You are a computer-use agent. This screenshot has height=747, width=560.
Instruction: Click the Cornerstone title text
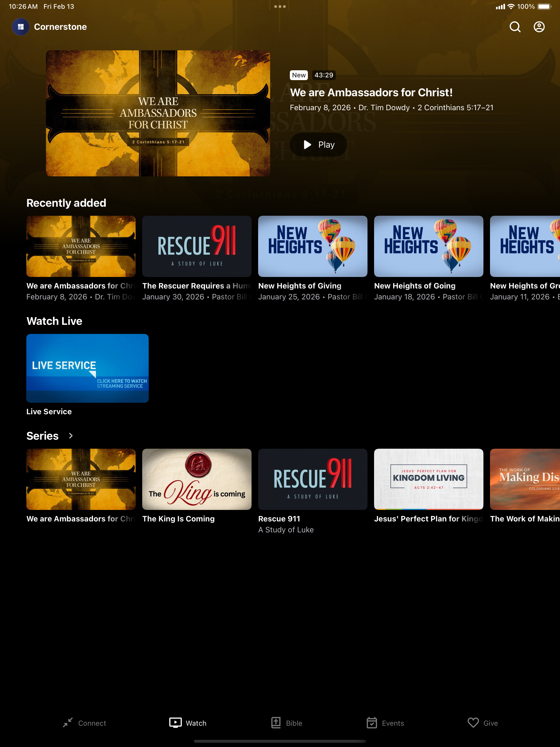[60, 27]
